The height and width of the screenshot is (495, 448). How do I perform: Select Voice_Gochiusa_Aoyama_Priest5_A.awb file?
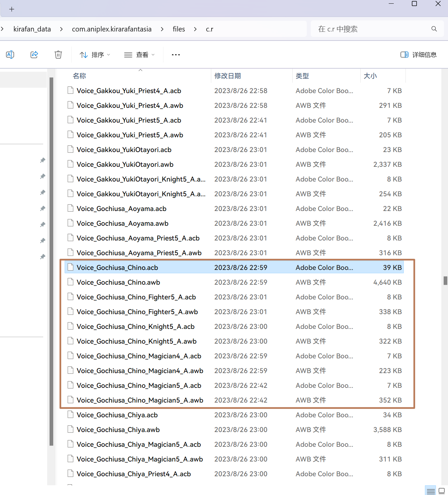click(x=234, y=253)
